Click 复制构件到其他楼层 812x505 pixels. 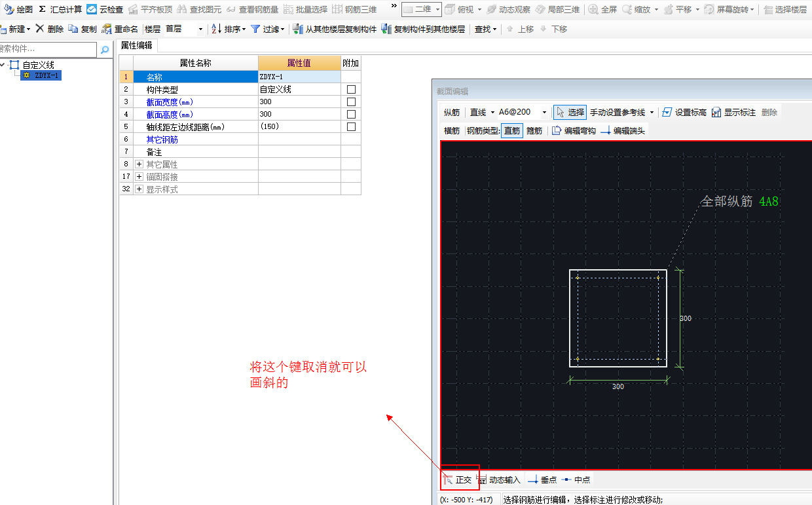(x=423, y=29)
